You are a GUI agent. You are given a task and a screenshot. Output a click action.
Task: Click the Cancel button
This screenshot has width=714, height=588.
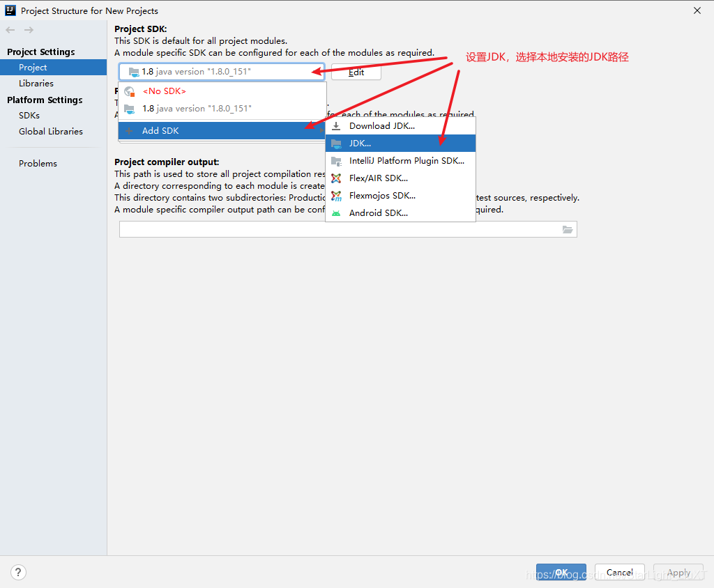click(620, 573)
